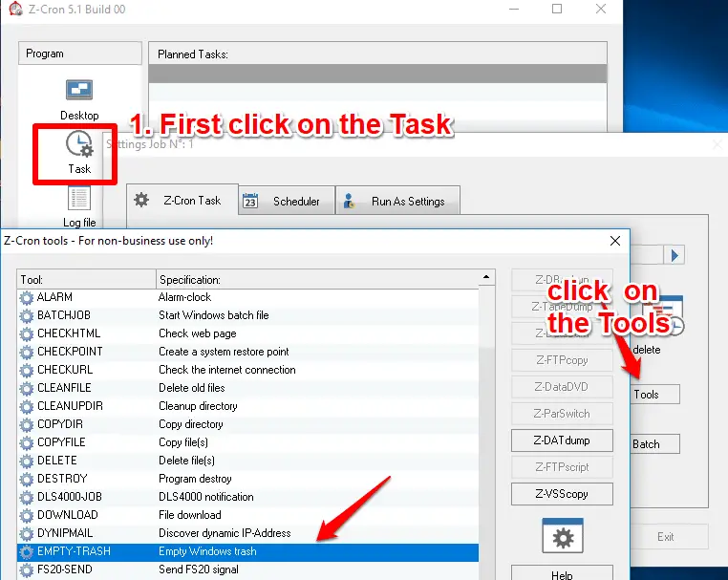Click the gear icon beside DESTROY
This screenshot has width=728, height=580.
pyautogui.click(x=27, y=479)
